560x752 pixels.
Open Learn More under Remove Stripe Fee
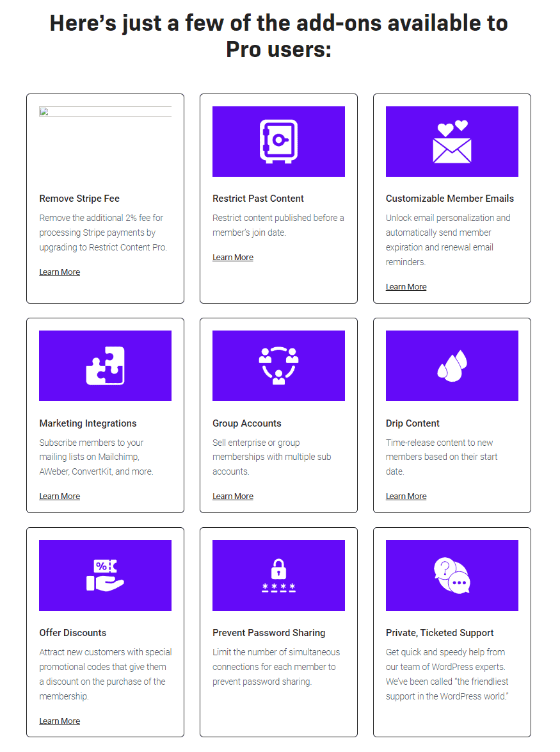point(60,272)
